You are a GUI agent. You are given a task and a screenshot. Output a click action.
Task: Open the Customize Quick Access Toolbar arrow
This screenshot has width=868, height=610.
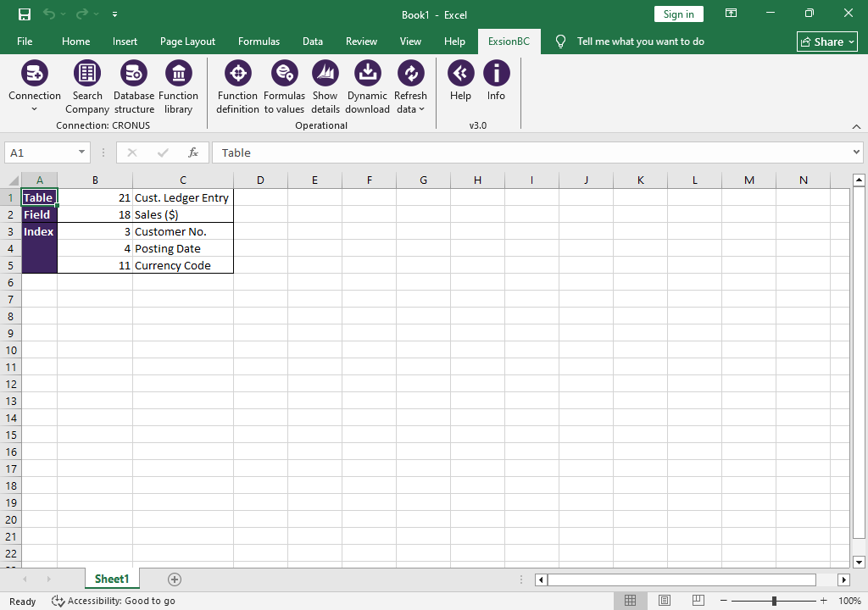click(114, 14)
